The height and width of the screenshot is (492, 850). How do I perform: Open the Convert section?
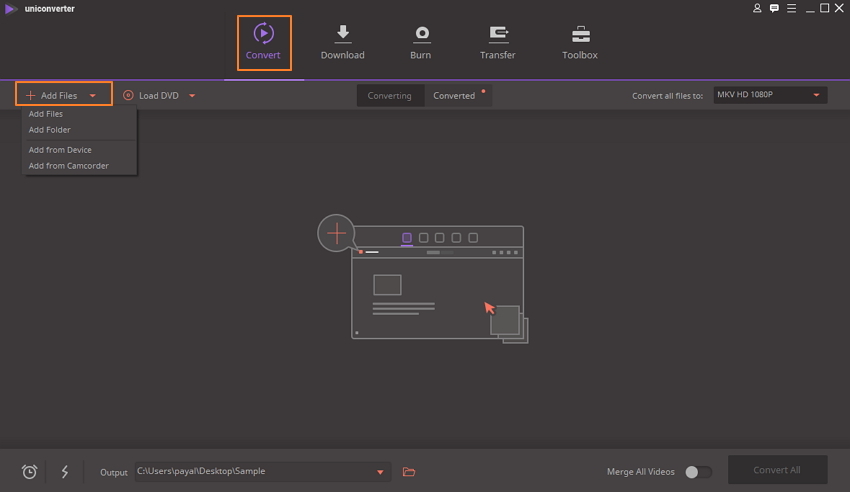coord(264,43)
